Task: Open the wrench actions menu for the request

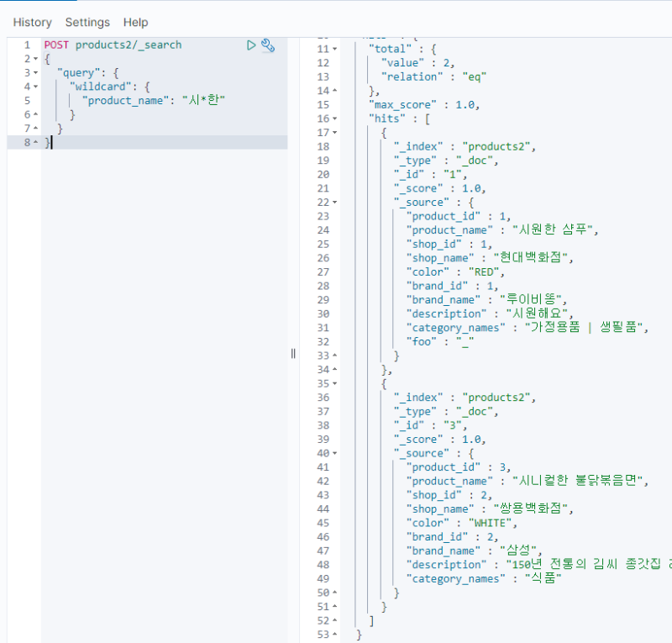Action: pos(268,45)
